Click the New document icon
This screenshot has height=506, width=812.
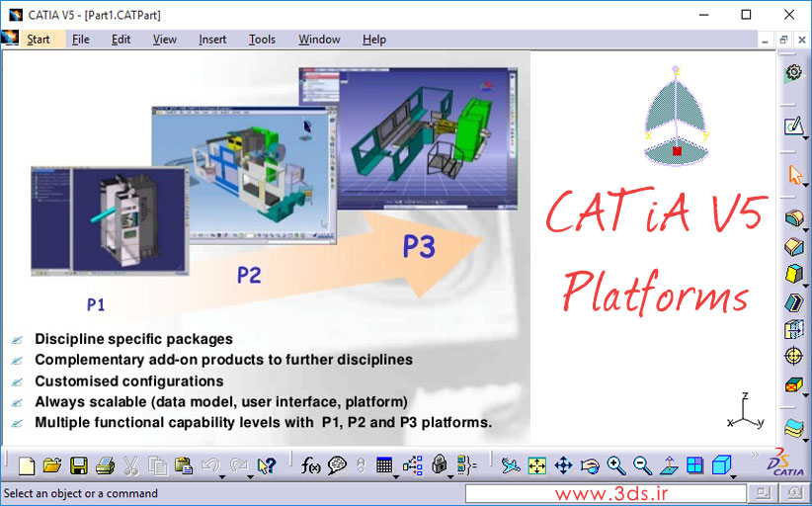(x=26, y=466)
